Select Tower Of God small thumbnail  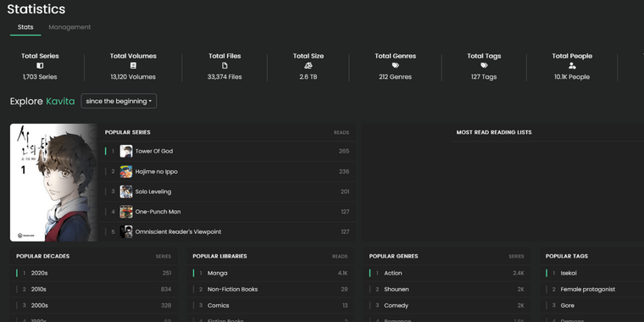[x=126, y=151]
